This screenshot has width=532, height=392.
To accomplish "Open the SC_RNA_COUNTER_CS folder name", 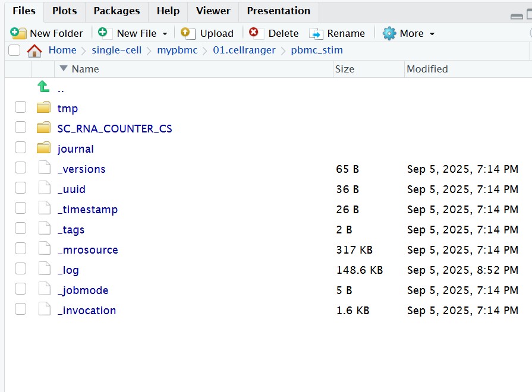I will (x=115, y=128).
